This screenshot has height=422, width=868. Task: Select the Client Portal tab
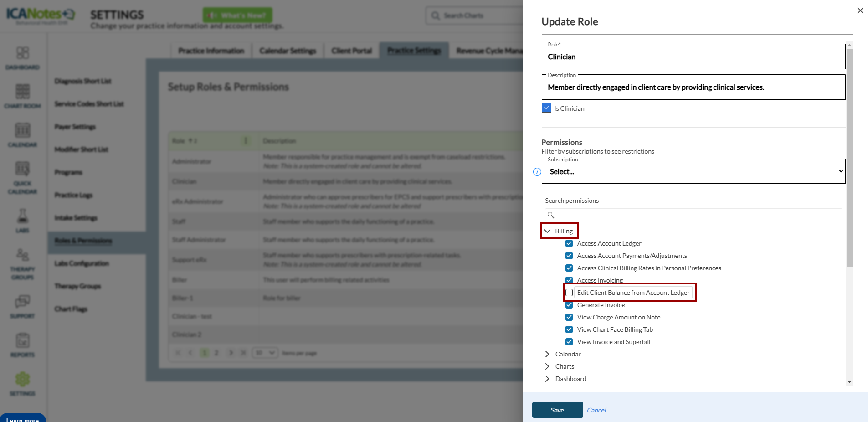click(352, 51)
